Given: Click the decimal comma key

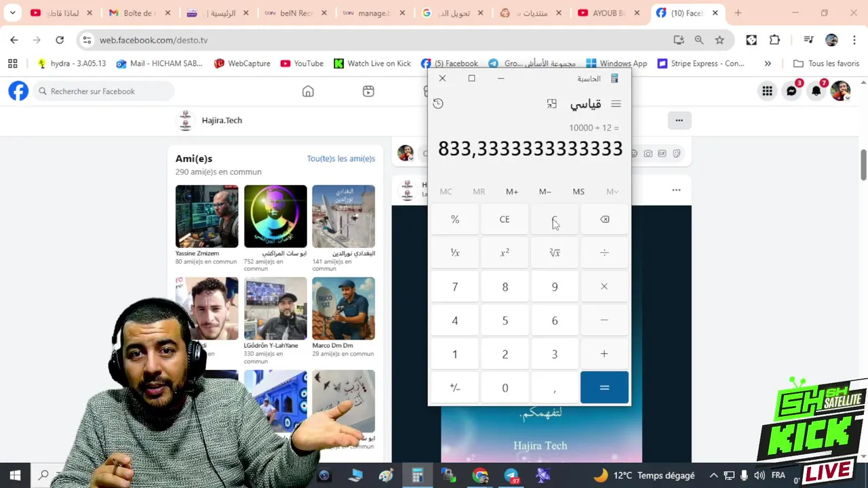Looking at the screenshot, I should 555,388.
